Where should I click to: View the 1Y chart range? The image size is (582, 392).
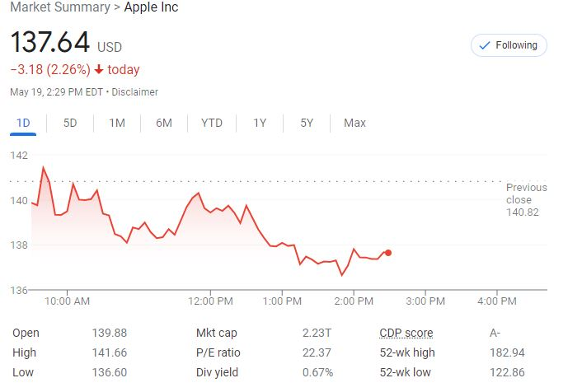[x=260, y=124]
